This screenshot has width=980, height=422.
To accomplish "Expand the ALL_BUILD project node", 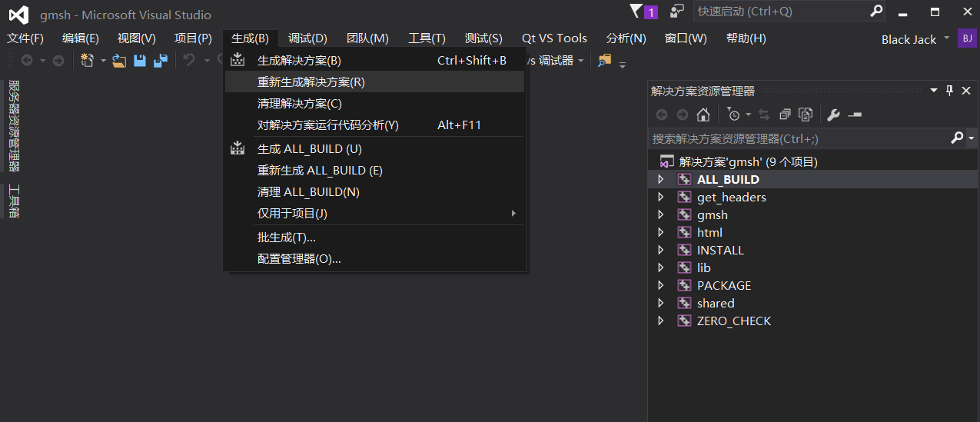I will pos(660,179).
